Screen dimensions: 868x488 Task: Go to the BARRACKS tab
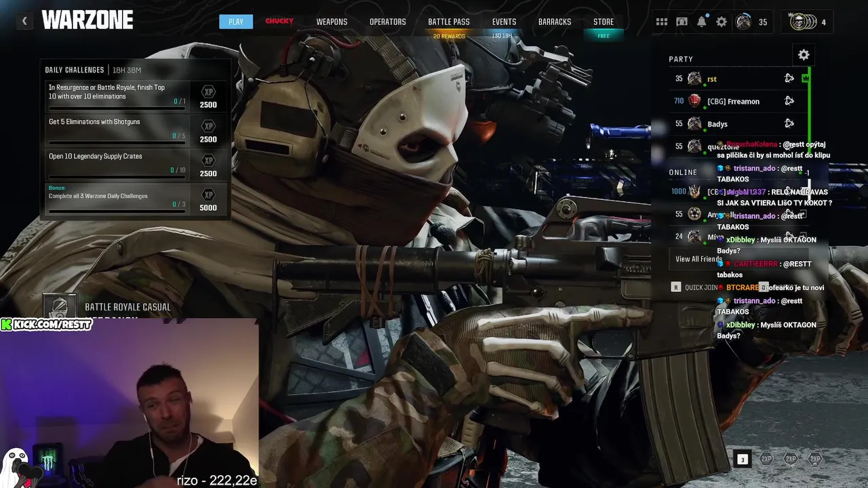555,22
